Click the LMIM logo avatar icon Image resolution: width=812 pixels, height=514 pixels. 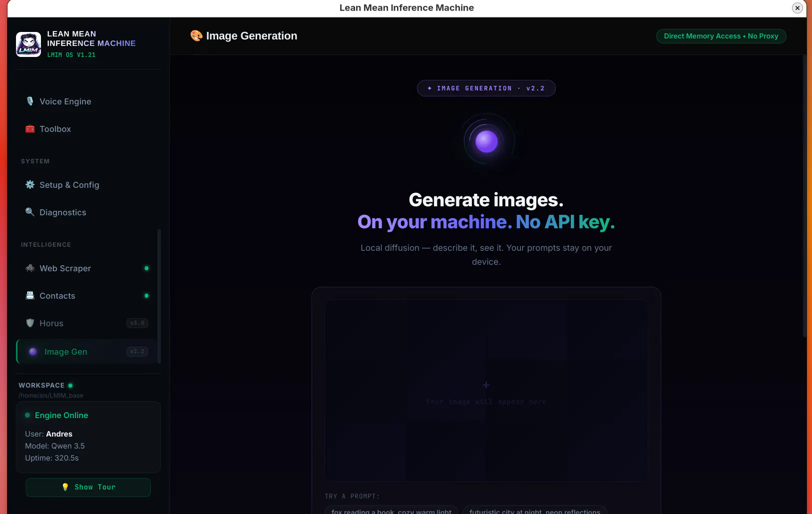pos(28,44)
